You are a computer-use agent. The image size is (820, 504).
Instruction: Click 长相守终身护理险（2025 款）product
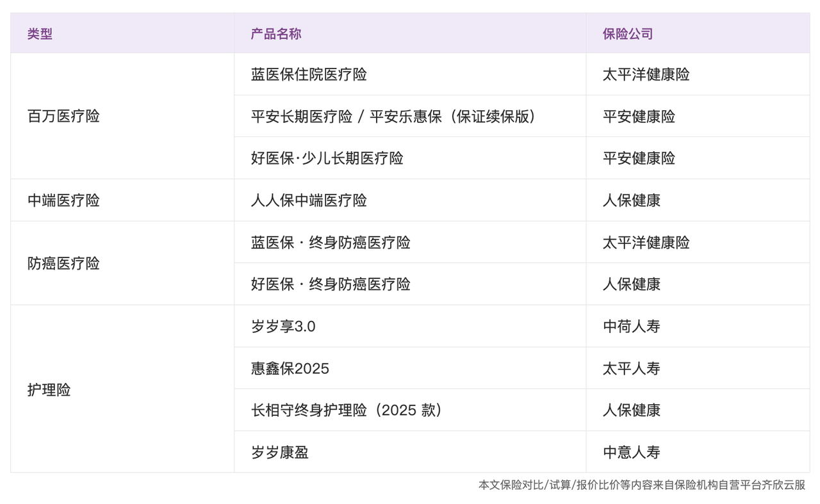click(x=346, y=411)
